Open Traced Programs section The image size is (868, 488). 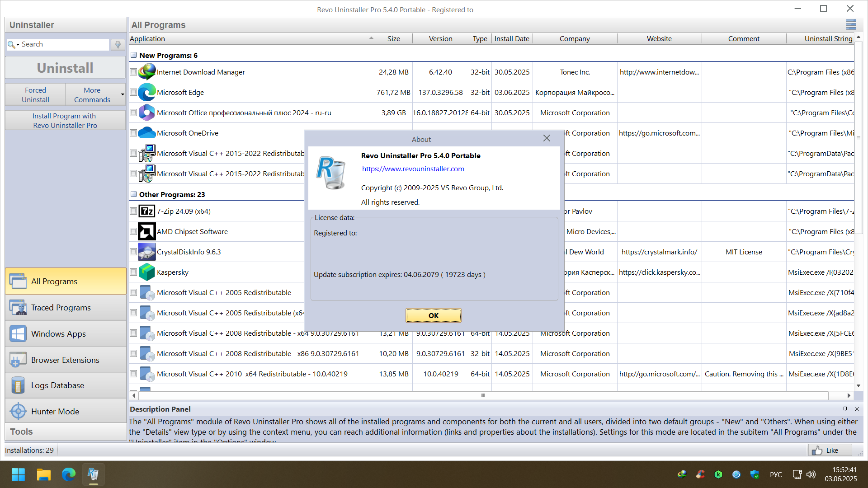tap(66, 308)
